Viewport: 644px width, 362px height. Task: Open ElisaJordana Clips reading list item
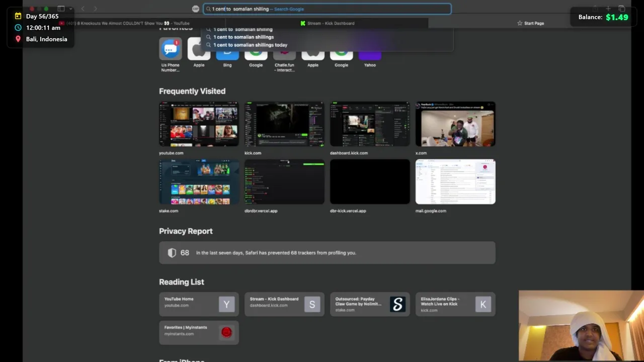click(x=455, y=304)
